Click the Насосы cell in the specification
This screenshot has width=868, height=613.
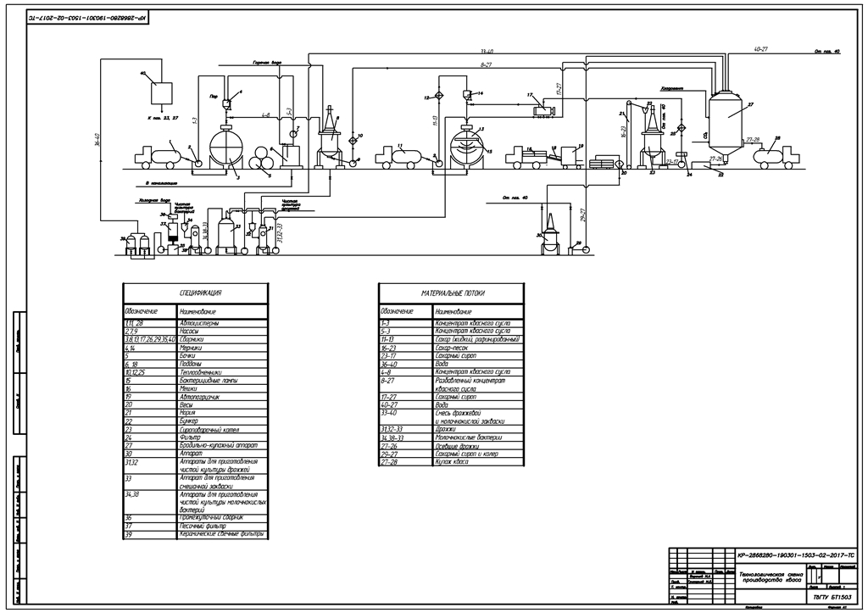[222, 332]
